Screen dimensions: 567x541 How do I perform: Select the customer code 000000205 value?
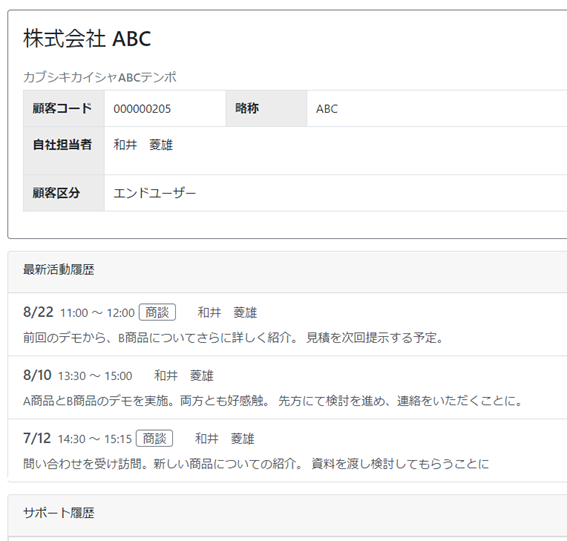point(142,109)
